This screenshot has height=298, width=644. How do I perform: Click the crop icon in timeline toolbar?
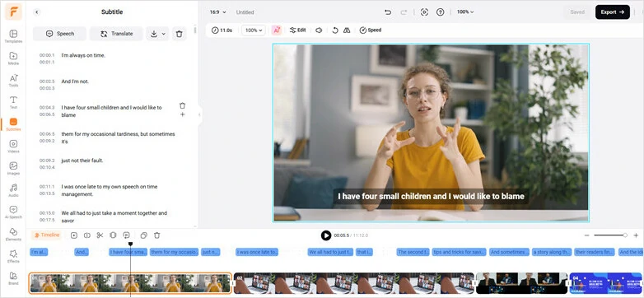coord(113,235)
